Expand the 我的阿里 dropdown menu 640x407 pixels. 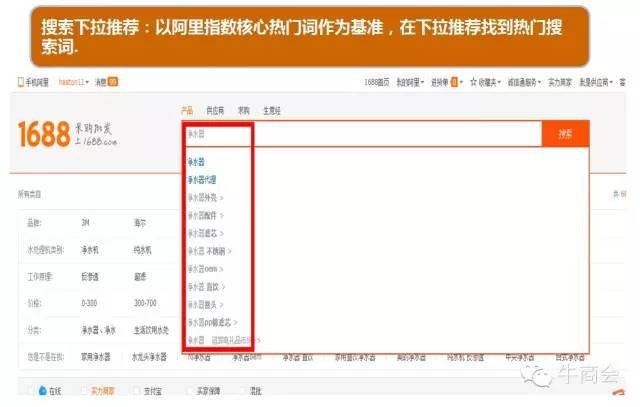coord(410,82)
